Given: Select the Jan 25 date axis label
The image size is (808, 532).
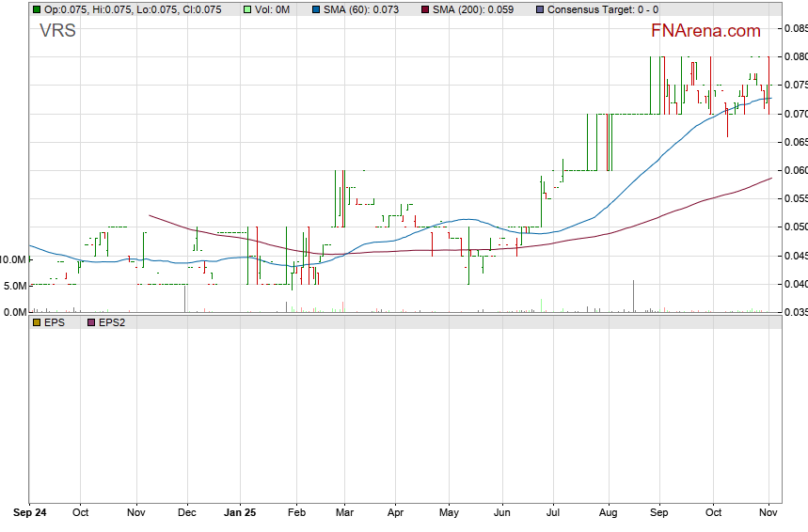Looking at the screenshot, I should [242, 513].
